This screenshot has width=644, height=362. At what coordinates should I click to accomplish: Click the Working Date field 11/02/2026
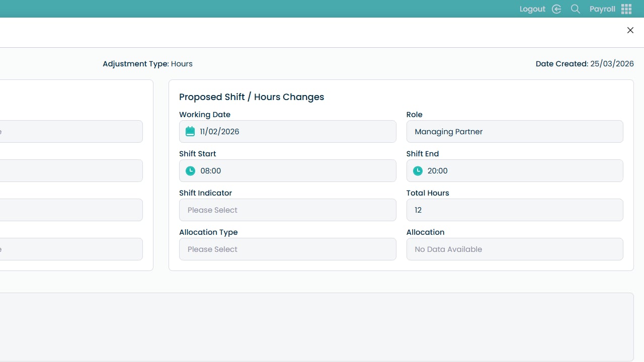(x=288, y=132)
